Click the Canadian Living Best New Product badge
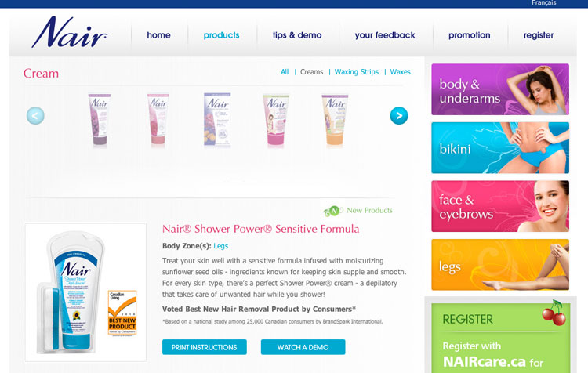 [x=122, y=313]
